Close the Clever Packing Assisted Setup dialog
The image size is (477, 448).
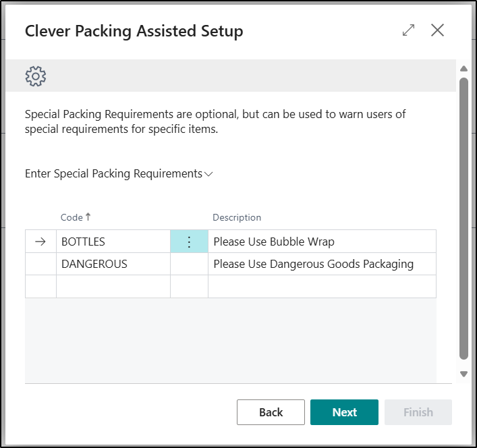pos(438,30)
